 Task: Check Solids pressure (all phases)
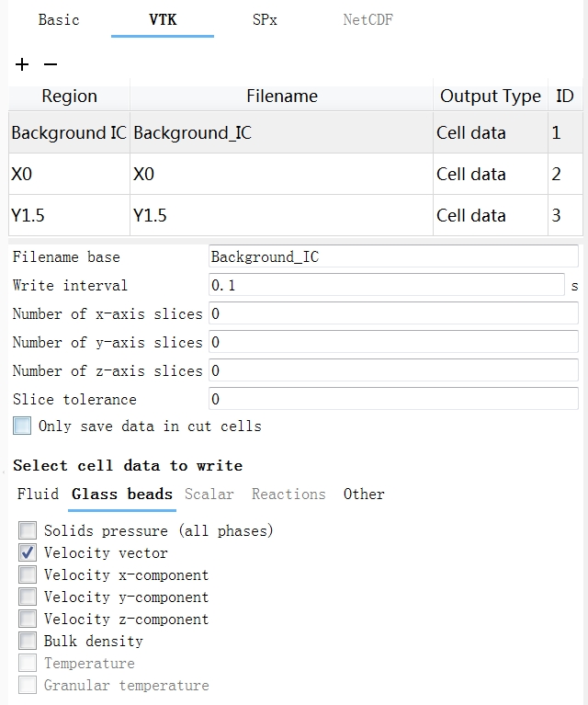point(28,531)
